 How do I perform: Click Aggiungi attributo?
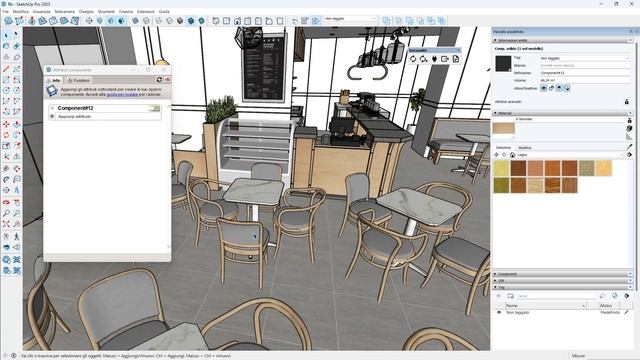coord(74,116)
